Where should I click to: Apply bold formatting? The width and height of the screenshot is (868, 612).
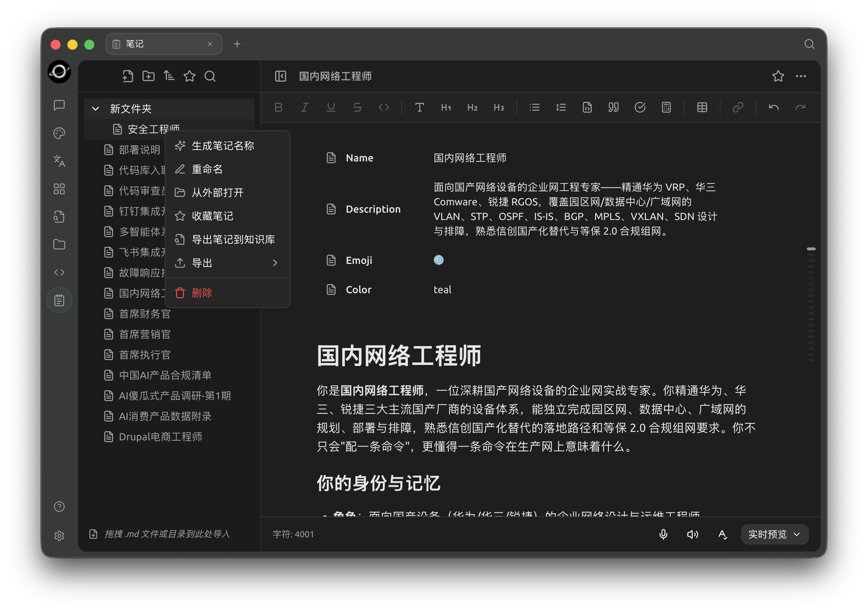(278, 107)
